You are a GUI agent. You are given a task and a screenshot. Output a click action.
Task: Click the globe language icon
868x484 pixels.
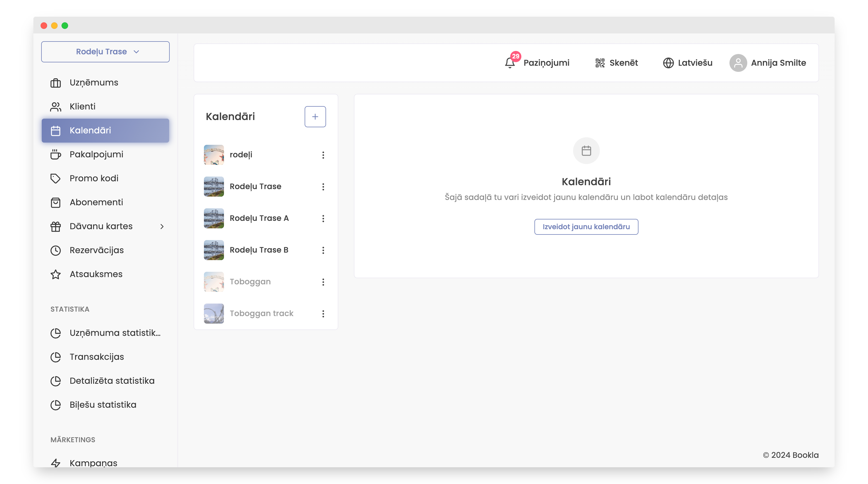click(668, 63)
